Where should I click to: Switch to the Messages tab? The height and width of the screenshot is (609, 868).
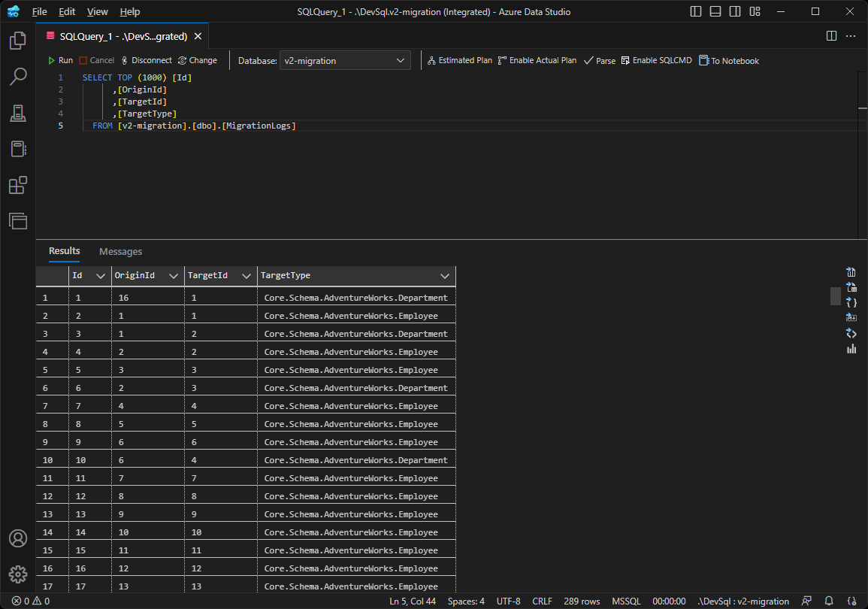point(121,251)
